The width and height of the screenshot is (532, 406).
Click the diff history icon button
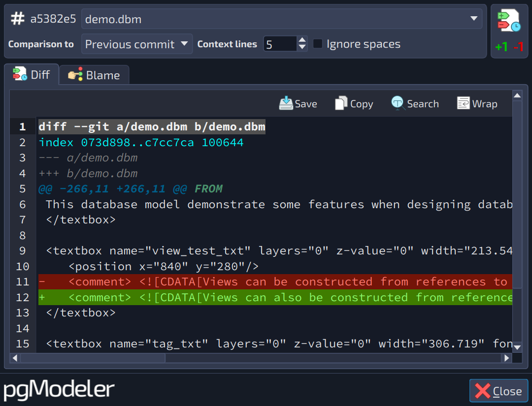[508, 21]
